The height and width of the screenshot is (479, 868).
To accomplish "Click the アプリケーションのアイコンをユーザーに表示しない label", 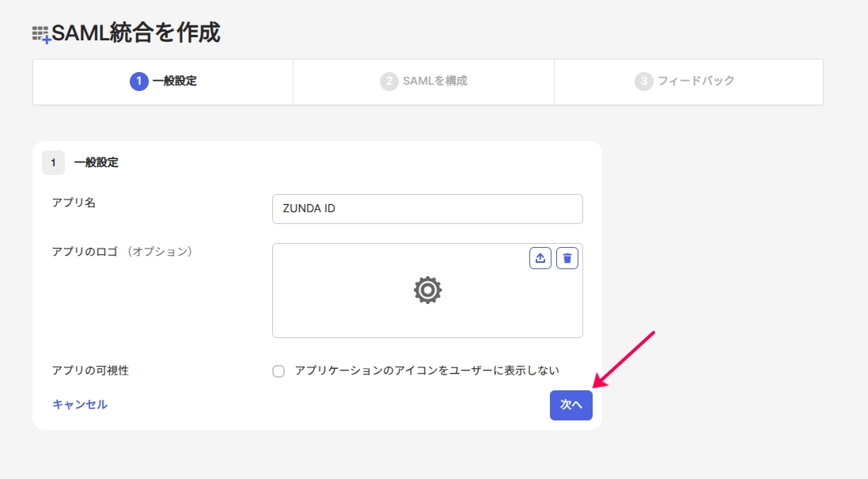I will point(426,371).
